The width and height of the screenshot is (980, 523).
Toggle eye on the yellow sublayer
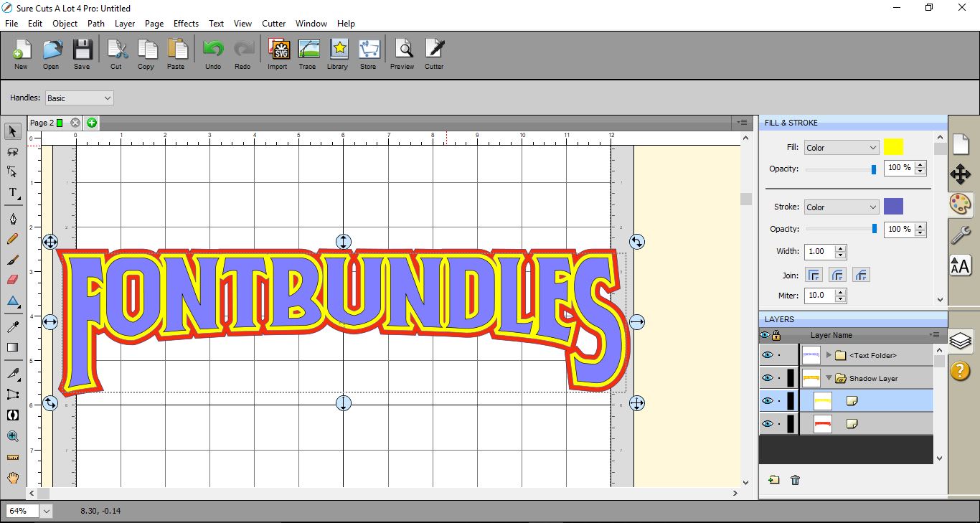[x=768, y=400]
